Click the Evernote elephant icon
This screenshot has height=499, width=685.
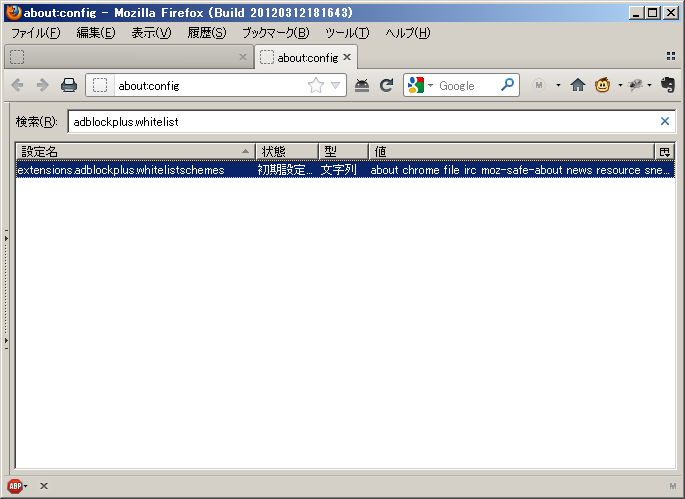click(x=668, y=85)
